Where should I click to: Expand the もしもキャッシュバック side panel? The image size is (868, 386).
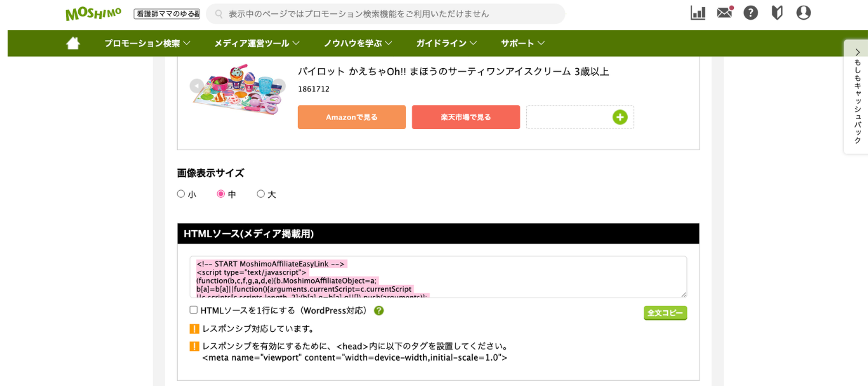tap(857, 97)
